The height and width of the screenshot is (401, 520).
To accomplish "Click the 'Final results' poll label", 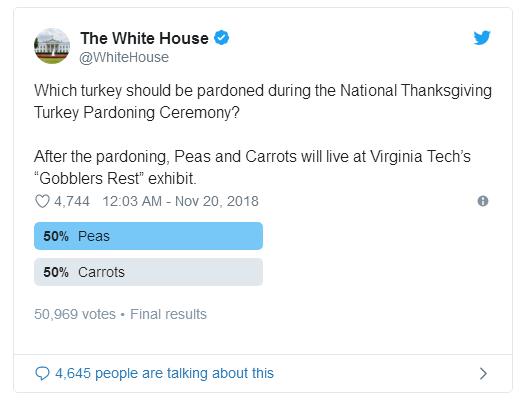I will point(168,314).
